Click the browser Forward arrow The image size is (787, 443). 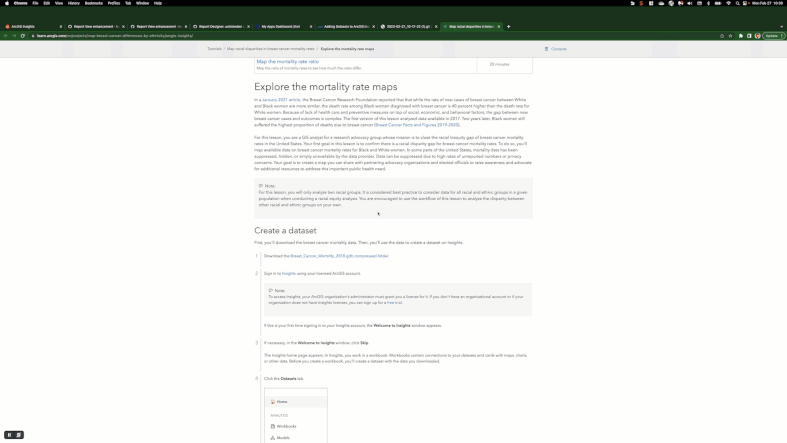(14, 36)
